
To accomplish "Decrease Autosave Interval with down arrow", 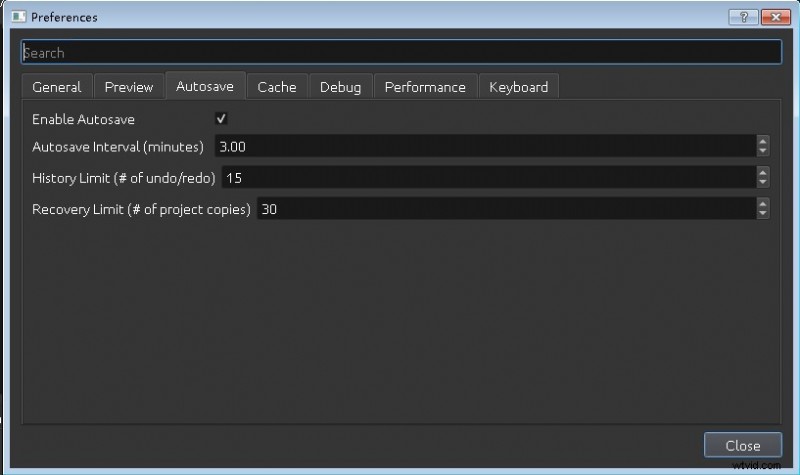I will coord(762,152).
